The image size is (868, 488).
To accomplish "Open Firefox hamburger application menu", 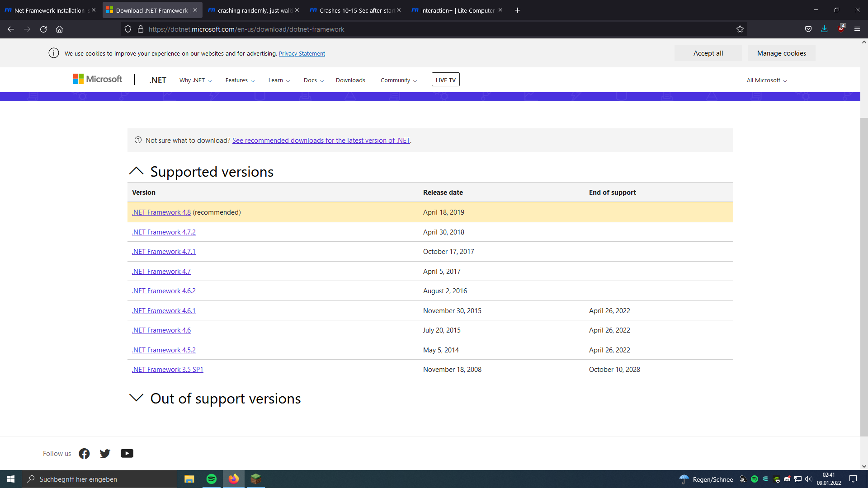I will pyautogui.click(x=857, y=29).
